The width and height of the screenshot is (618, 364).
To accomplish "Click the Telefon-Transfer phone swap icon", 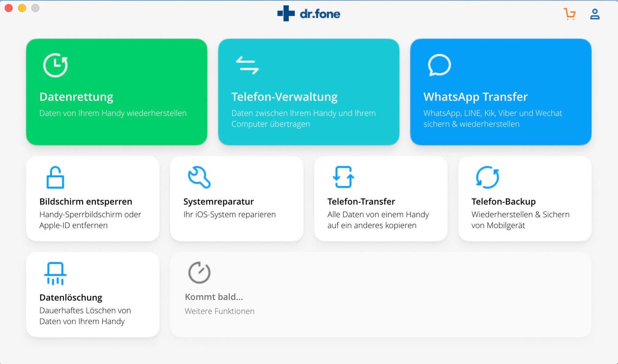I will point(343,177).
